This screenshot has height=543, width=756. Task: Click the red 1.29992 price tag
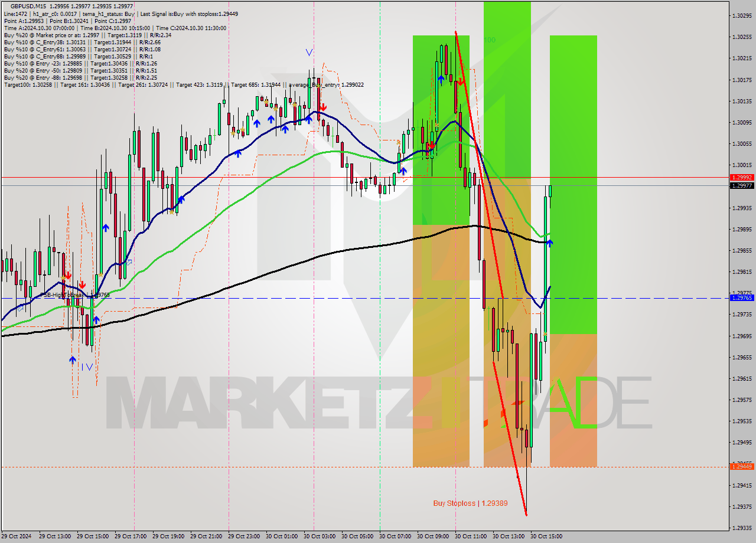tap(742, 177)
